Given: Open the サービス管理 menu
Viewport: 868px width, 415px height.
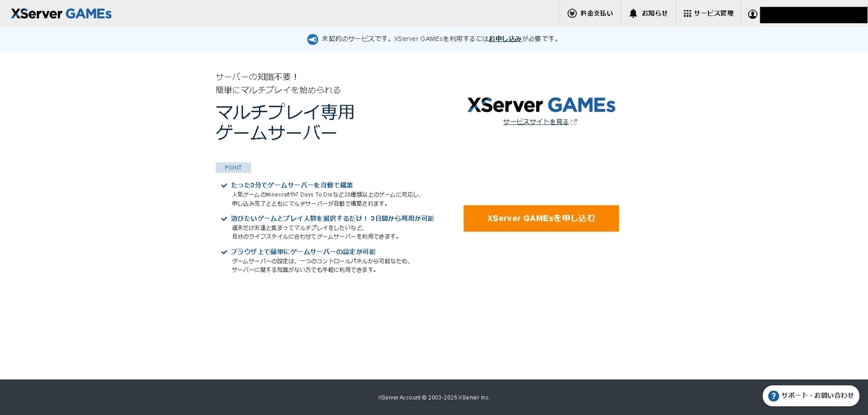Looking at the screenshot, I should pos(708,13).
